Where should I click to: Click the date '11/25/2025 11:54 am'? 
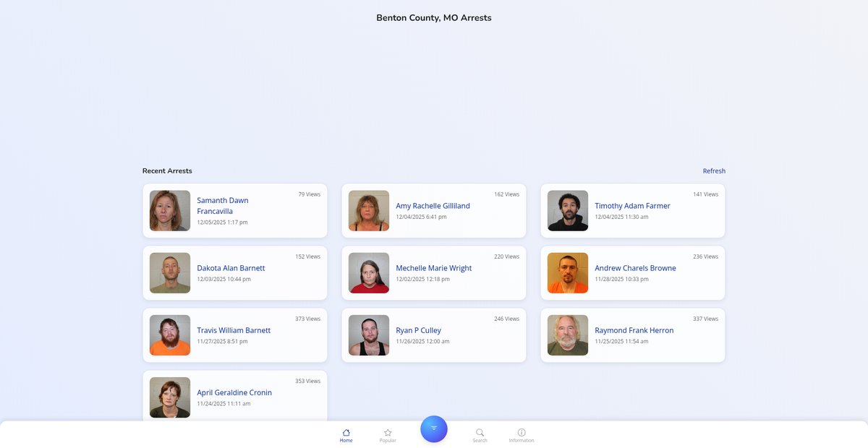point(622,341)
